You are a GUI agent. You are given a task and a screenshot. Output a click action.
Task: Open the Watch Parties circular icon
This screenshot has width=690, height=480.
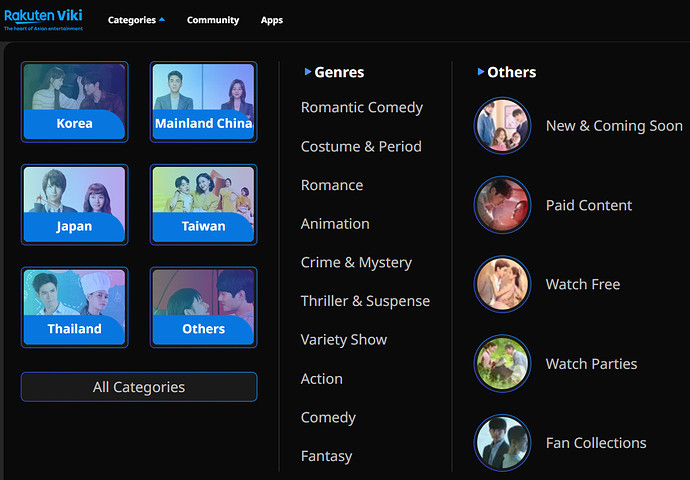pyautogui.click(x=502, y=363)
